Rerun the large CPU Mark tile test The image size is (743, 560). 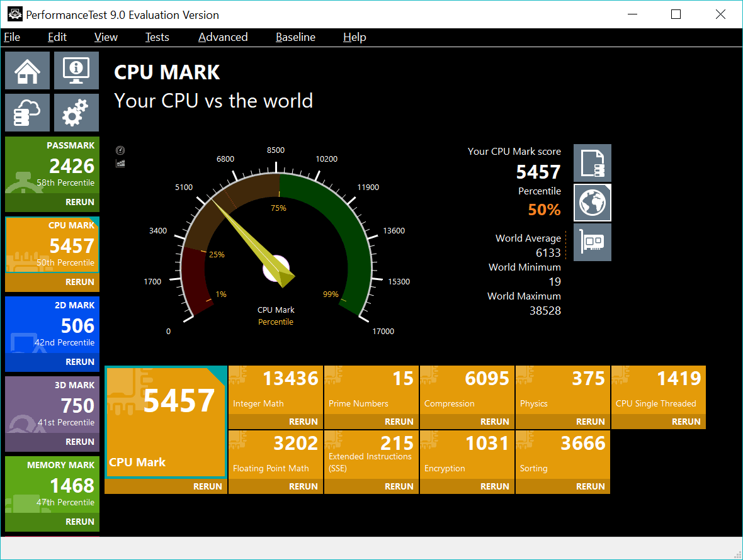(166, 486)
